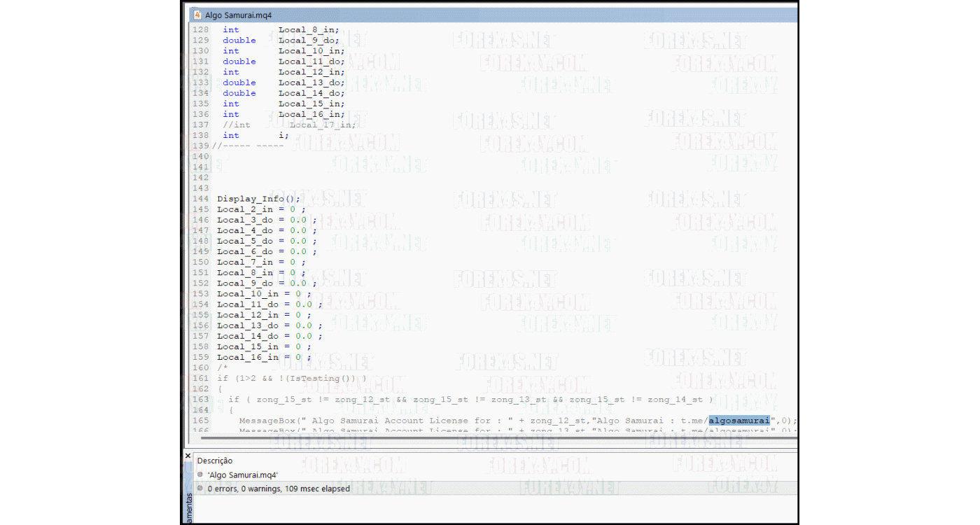Click the commented-out Local_17_in declaration
The height and width of the screenshot is (525, 980).
pos(322,125)
